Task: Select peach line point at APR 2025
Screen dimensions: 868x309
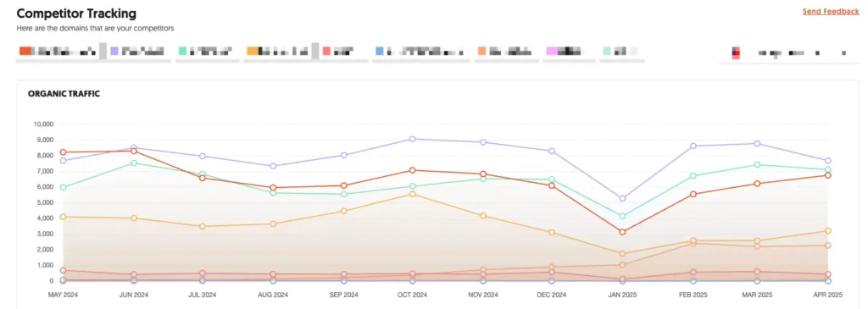Action: (827, 246)
